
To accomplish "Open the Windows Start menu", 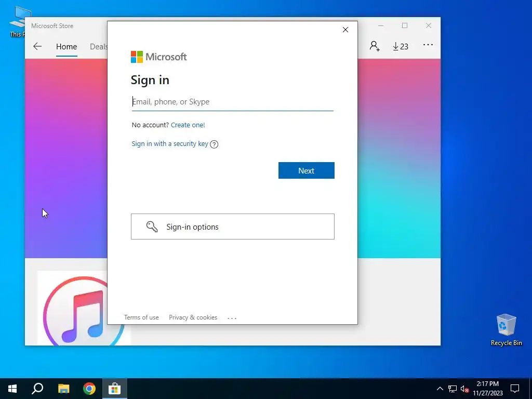I will coord(12,389).
